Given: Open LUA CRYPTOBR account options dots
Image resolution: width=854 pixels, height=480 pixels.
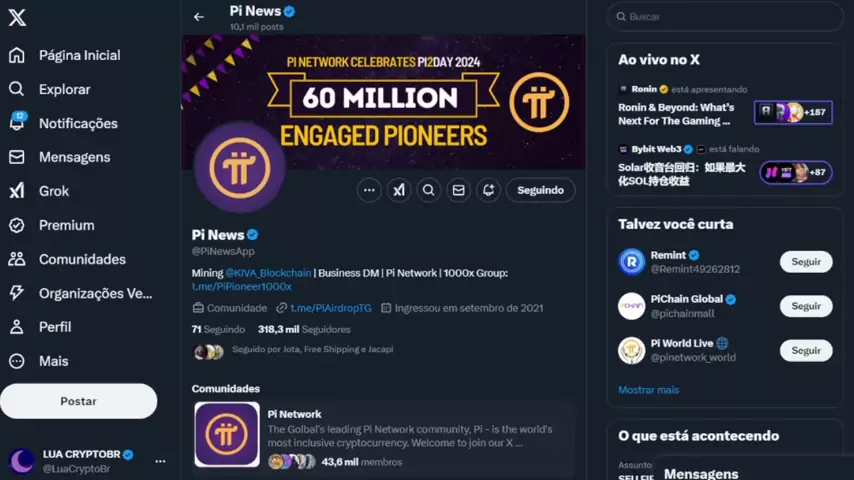Looking at the screenshot, I should (x=160, y=461).
